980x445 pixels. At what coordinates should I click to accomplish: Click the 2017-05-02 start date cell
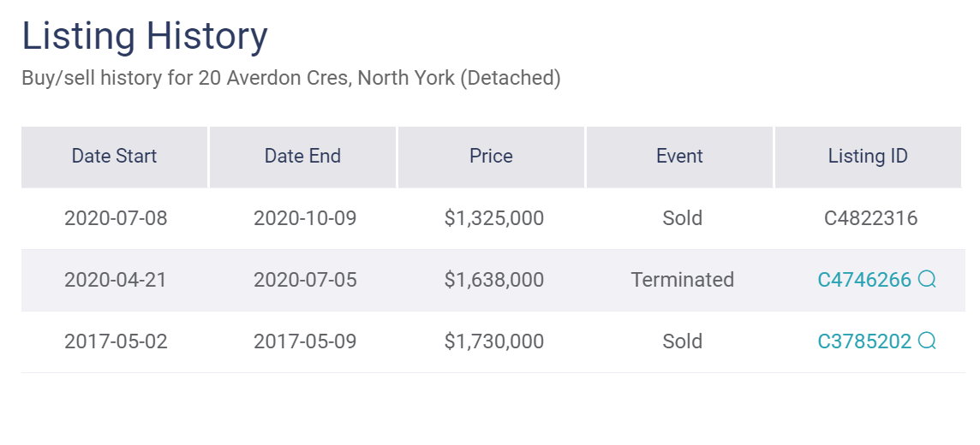pos(116,341)
